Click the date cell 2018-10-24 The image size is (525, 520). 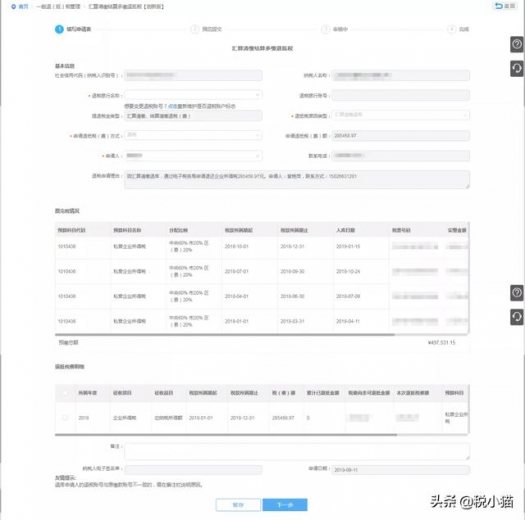coord(348,271)
